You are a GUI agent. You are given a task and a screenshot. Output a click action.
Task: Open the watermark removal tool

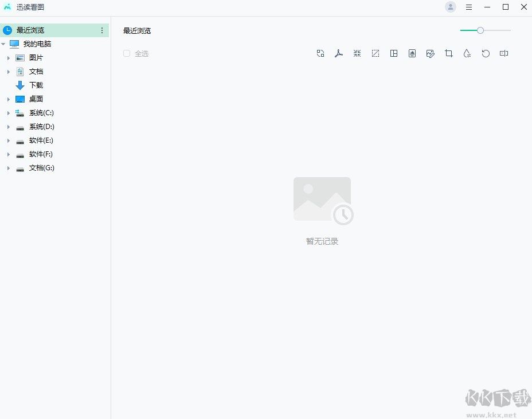click(467, 53)
